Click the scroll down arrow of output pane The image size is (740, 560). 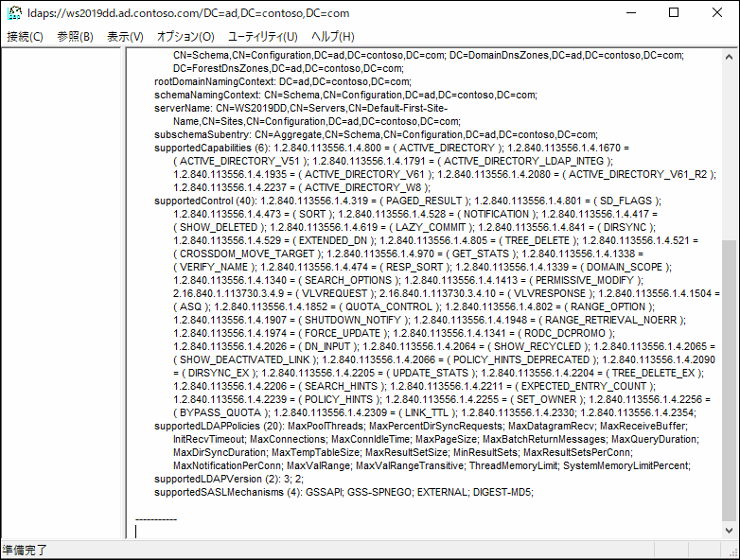(x=729, y=531)
